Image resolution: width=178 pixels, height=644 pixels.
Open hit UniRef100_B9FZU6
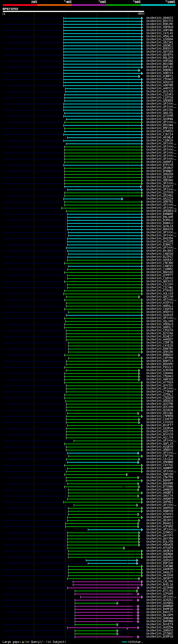pos(160,563)
